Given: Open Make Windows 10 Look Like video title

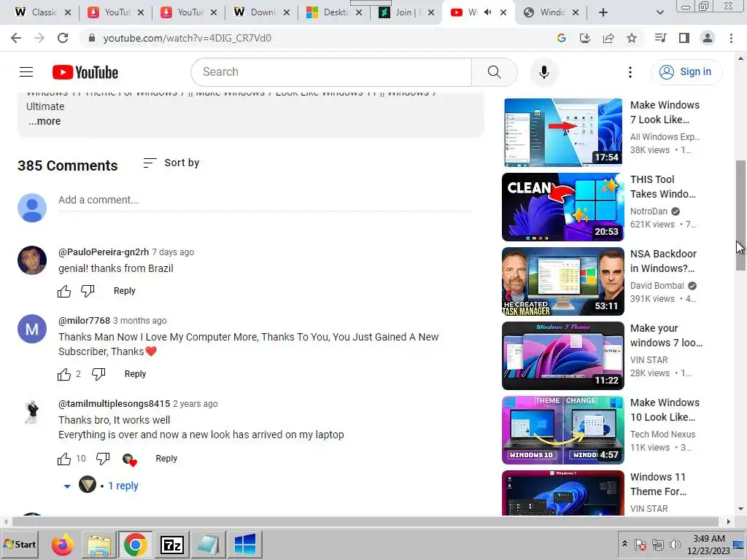Looking at the screenshot, I should [x=665, y=410].
